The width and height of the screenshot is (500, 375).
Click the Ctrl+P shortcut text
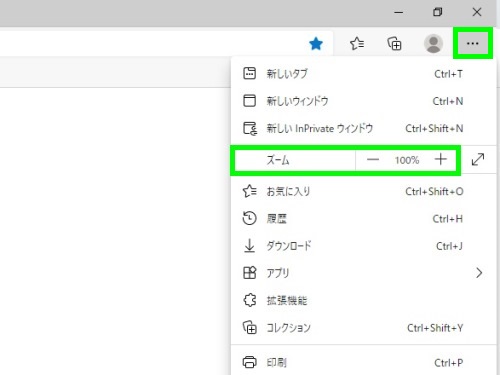point(448,363)
